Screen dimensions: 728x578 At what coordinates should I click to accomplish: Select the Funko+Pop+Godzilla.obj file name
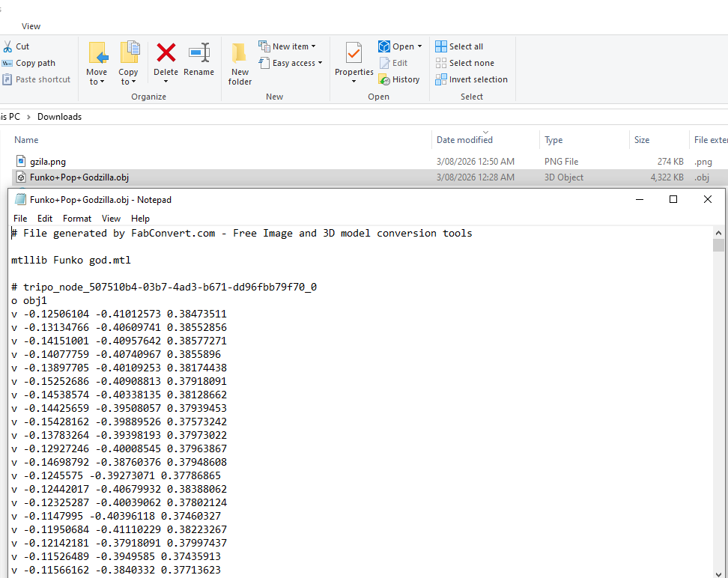click(79, 177)
